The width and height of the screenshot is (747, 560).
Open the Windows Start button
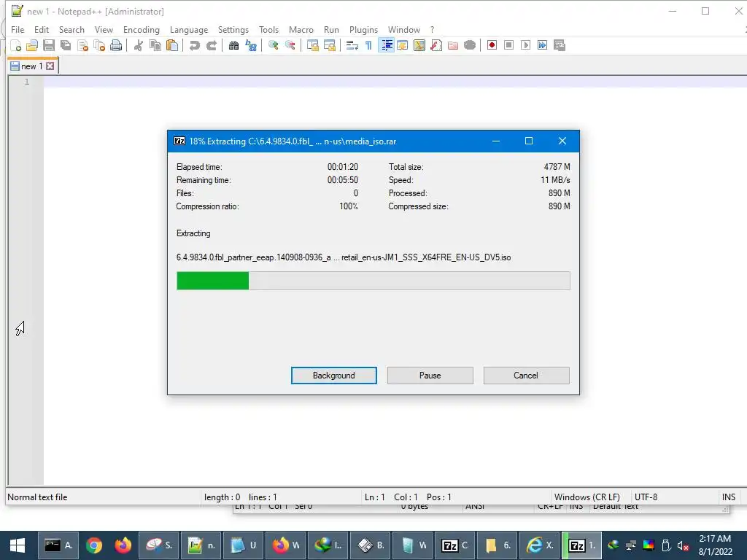pos(18,545)
